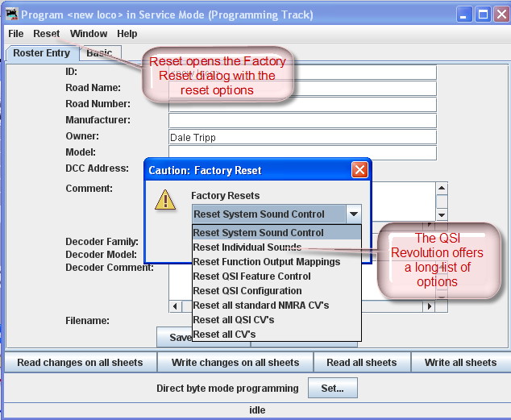The image size is (511, 420).
Task: Open the Help menu
Action: 127,34
